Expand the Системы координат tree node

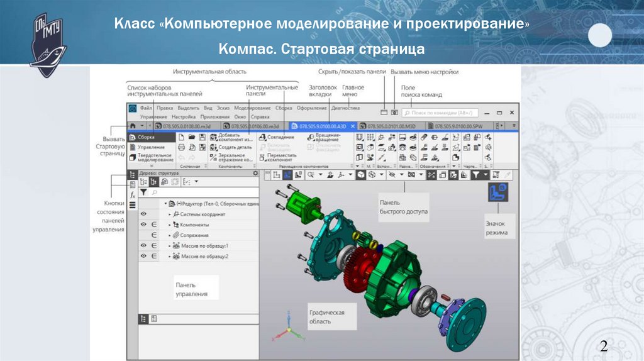(170, 214)
